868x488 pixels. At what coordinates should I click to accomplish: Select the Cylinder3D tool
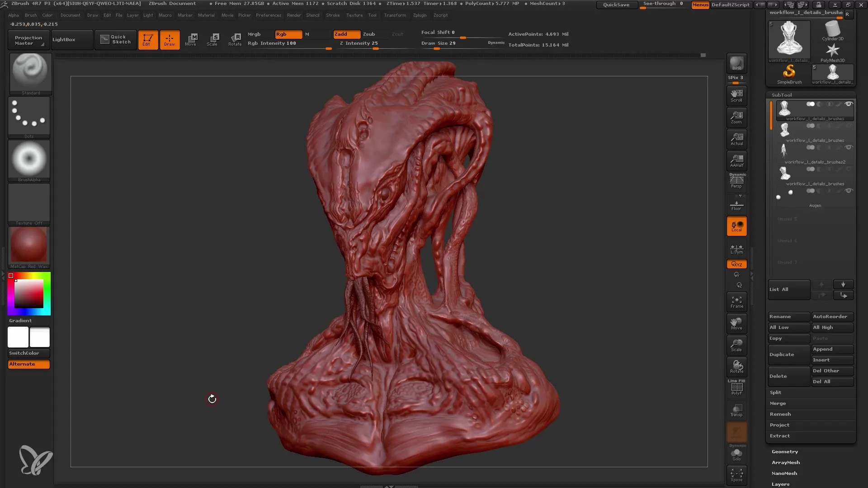832,31
